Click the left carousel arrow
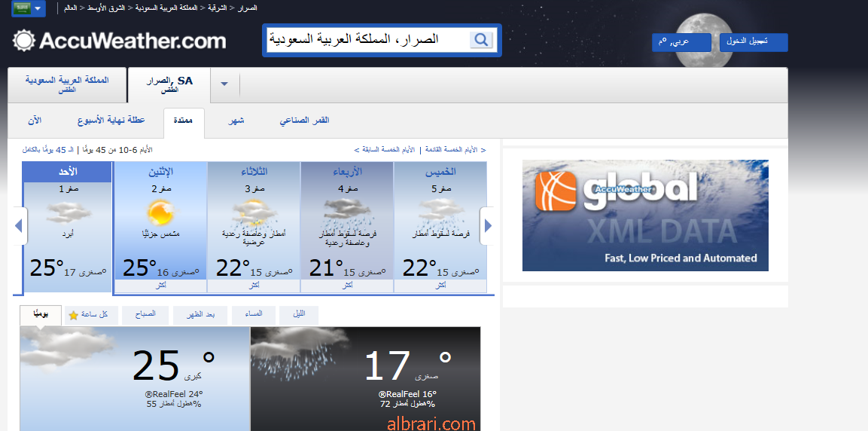This screenshot has width=868, height=431. [x=19, y=225]
